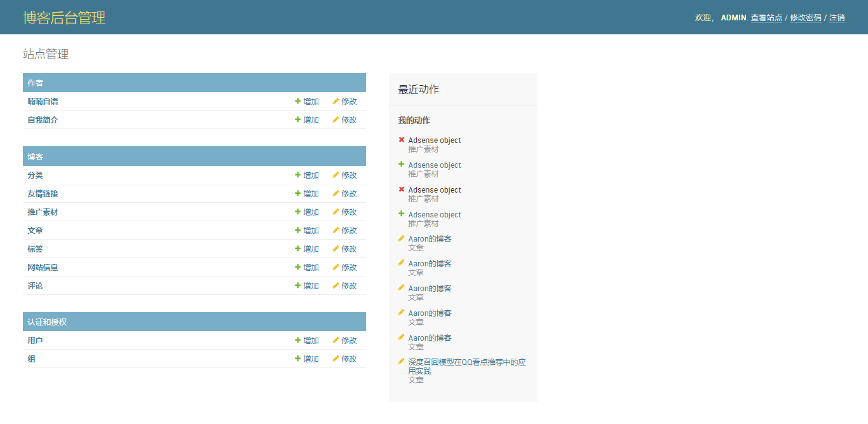Viewport: 868px width, 424px height.
Task: Click the green plus icon for 自我简介
Action: (x=297, y=120)
